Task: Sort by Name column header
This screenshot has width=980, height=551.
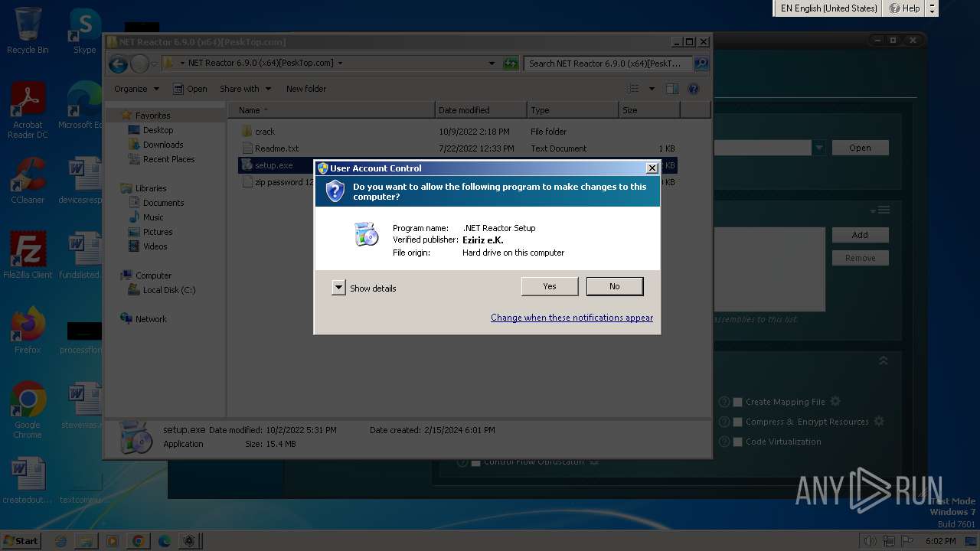Action: (x=331, y=110)
